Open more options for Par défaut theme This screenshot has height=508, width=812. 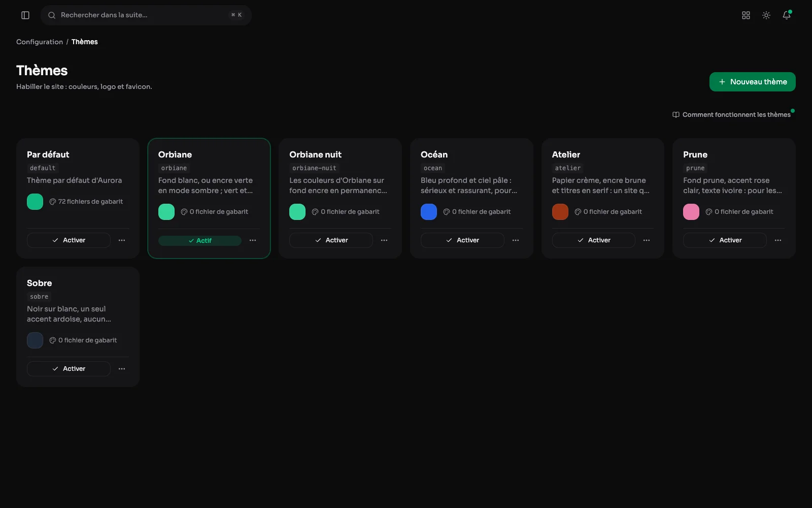[x=122, y=240]
